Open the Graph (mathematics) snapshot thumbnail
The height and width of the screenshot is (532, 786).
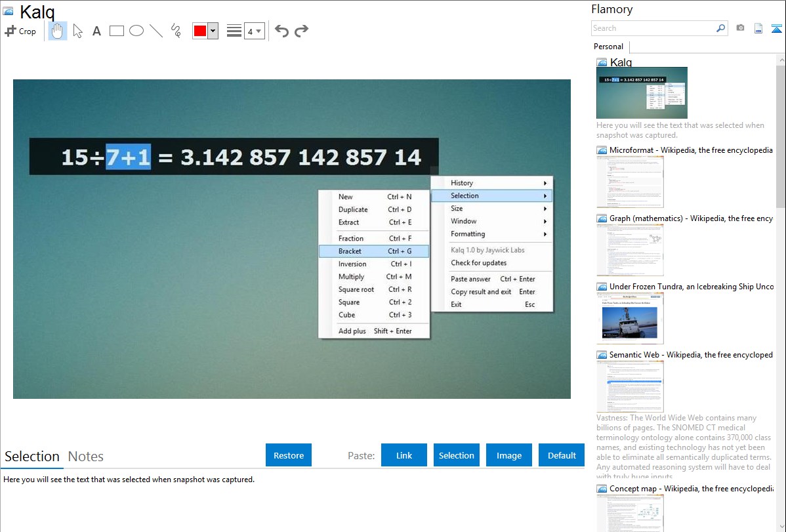coord(630,250)
